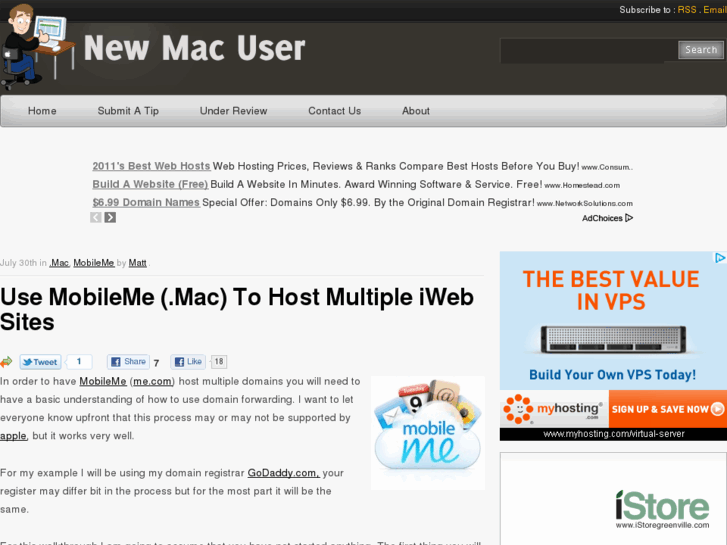Screen dimensions: 727x545
Task: Follow the MobileMe link in article text
Action: pos(103,381)
